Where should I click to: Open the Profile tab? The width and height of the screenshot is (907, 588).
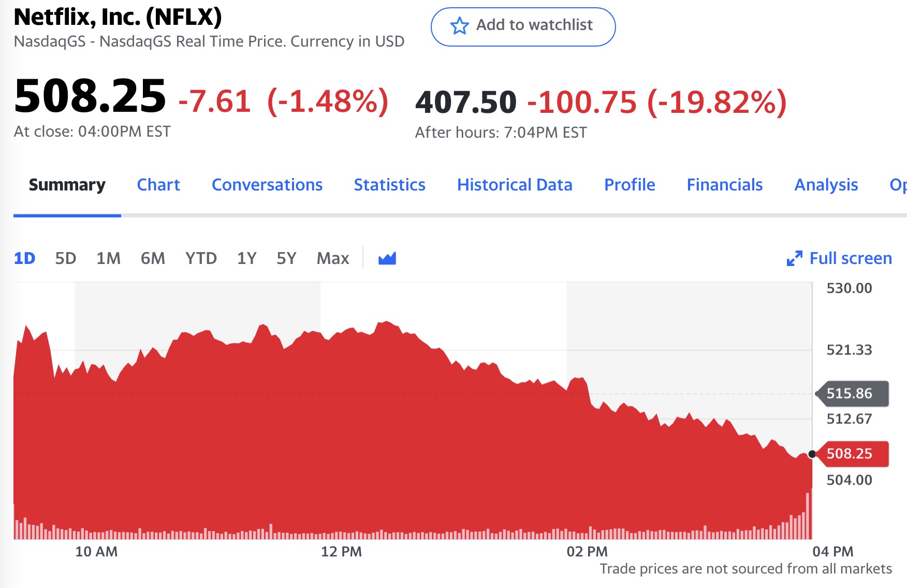pyautogui.click(x=630, y=185)
